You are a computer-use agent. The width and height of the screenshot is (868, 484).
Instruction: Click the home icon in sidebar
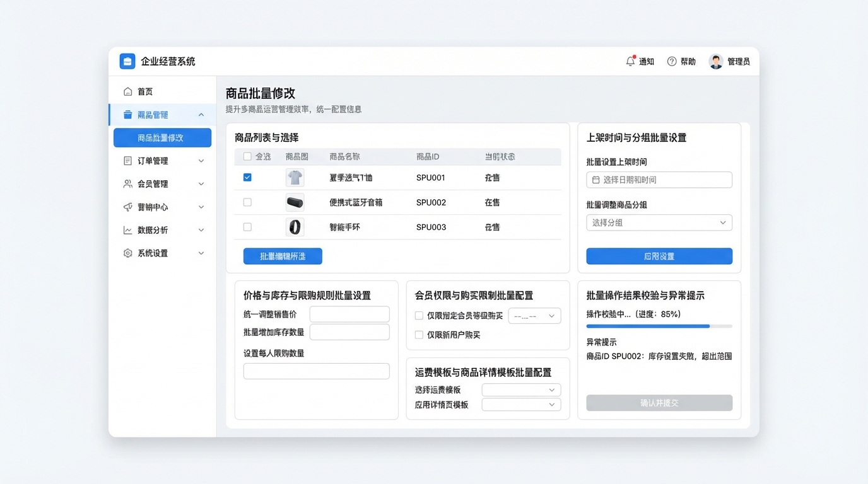click(x=128, y=92)
